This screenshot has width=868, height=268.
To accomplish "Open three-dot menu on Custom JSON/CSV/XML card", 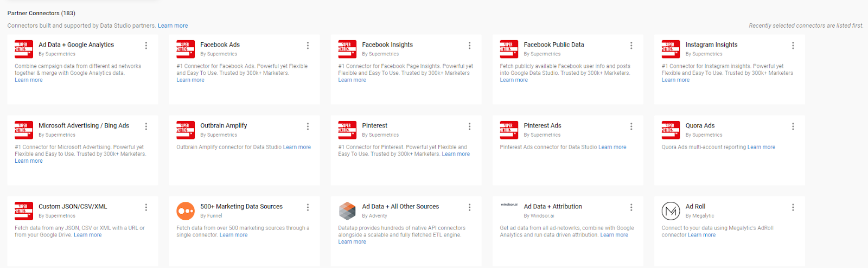I will [x=146, y=207].
